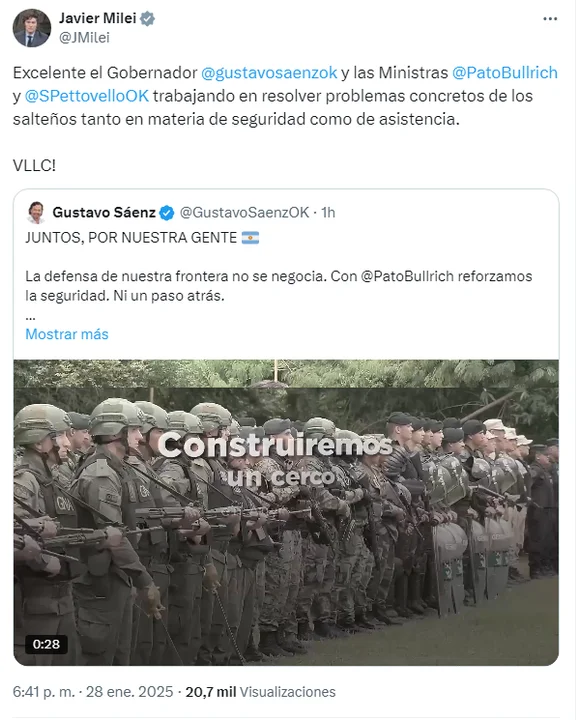Screen dimensions: 580x720
Task: Click the Gustavo Sáenz display name
Action: click(x=104, y=213)
